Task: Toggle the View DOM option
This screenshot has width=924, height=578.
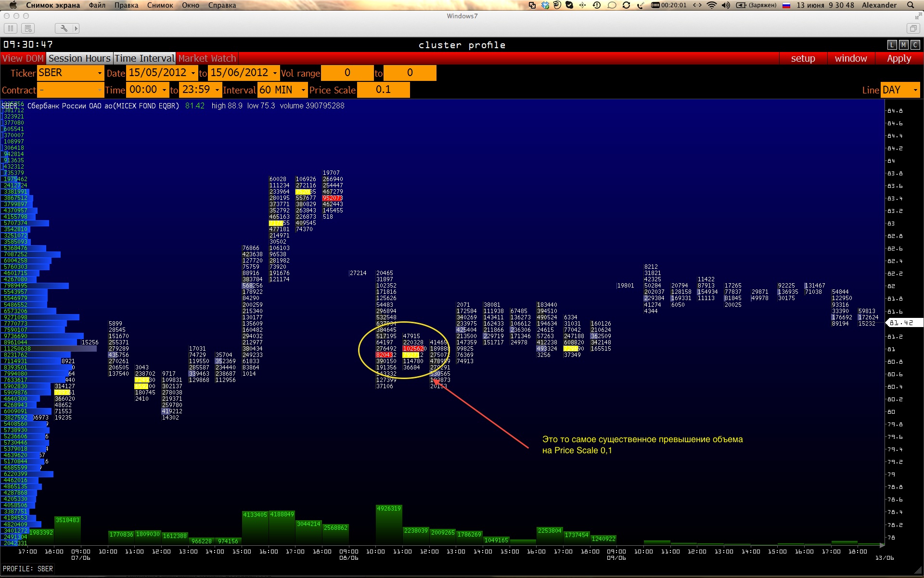Action: click(23, 58)
